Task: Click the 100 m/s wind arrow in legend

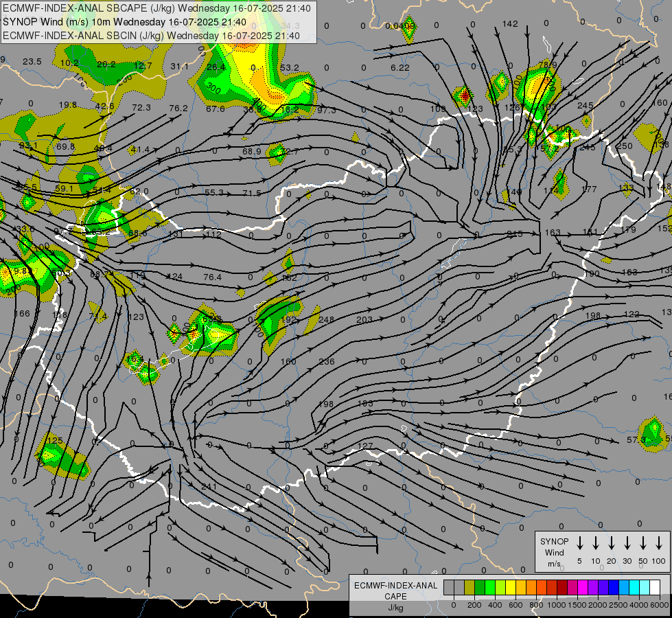Action: (659, 542)
